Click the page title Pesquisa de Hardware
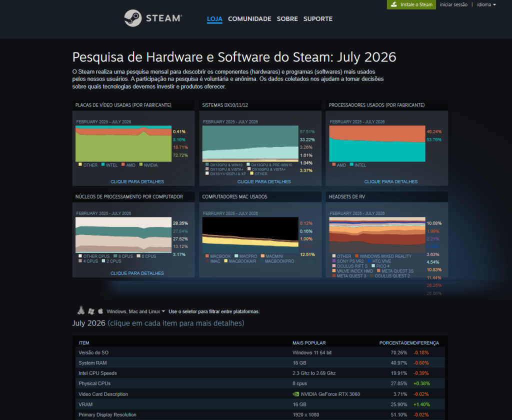 point(234,57)
